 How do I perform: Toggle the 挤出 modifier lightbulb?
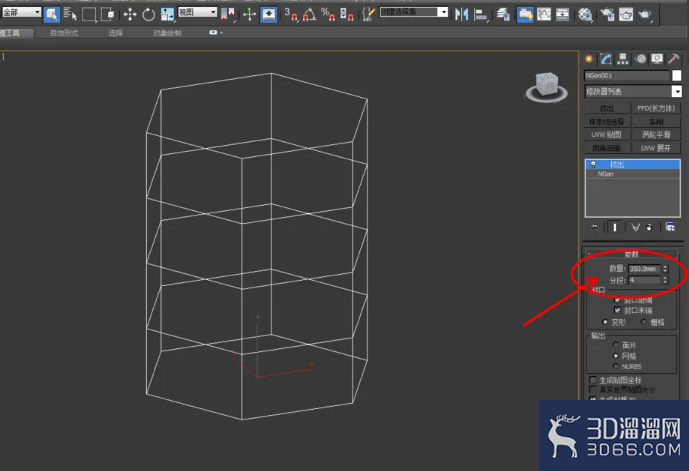click(593, 165)
